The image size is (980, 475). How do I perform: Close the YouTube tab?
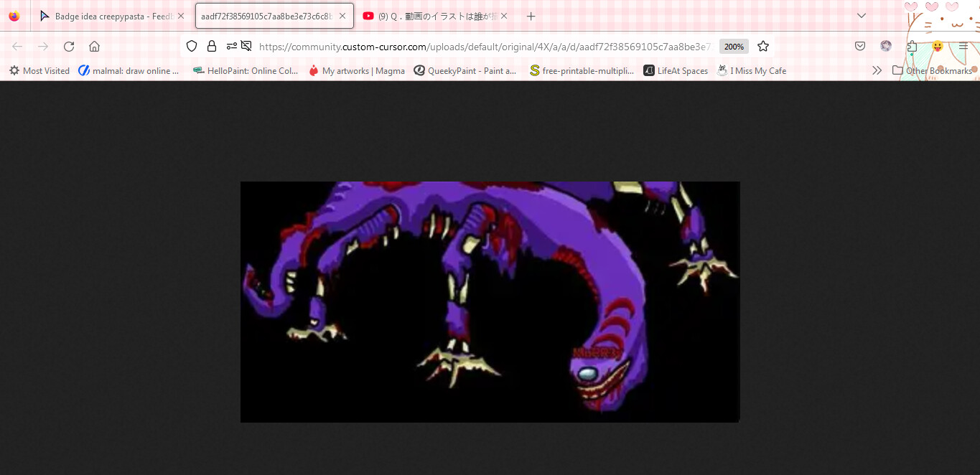(x=504, y=16)
